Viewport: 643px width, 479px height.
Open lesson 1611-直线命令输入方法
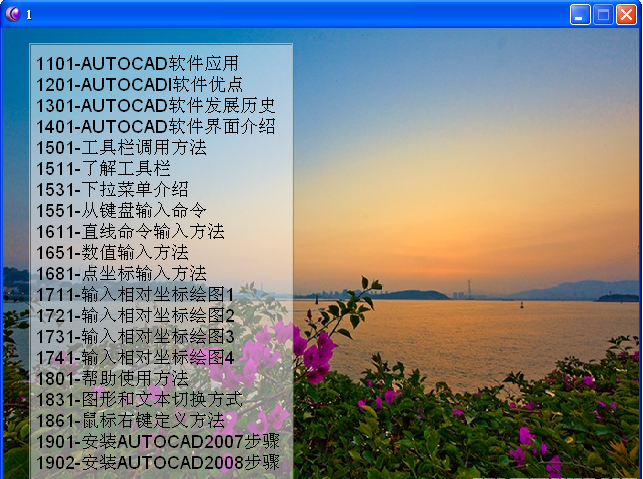130,231
